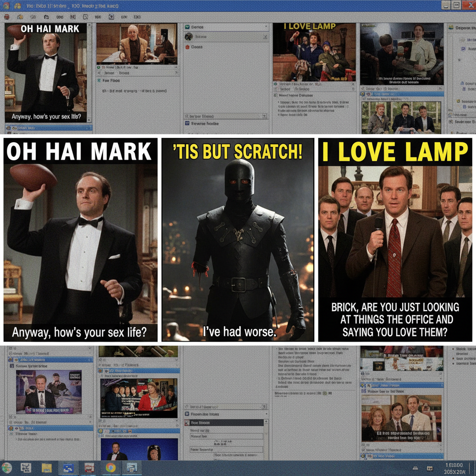Screen dimensions: 476x476
Task: Click the blue Sewree panel icon
Action: 187,124
